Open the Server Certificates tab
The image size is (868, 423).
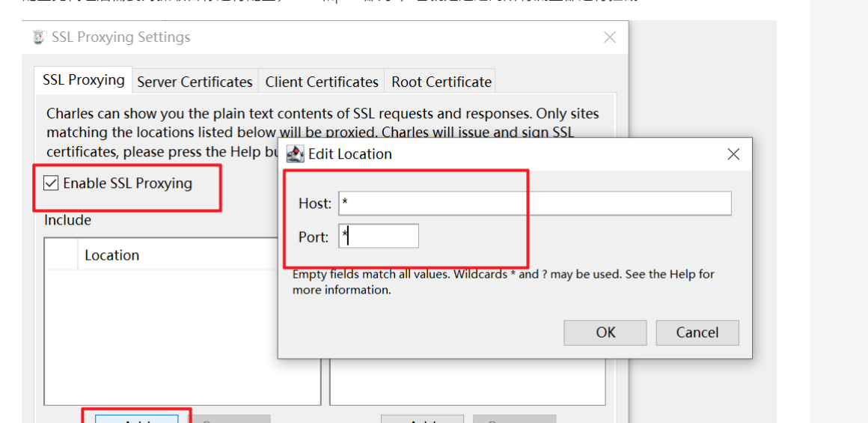[x=195, y=82]
